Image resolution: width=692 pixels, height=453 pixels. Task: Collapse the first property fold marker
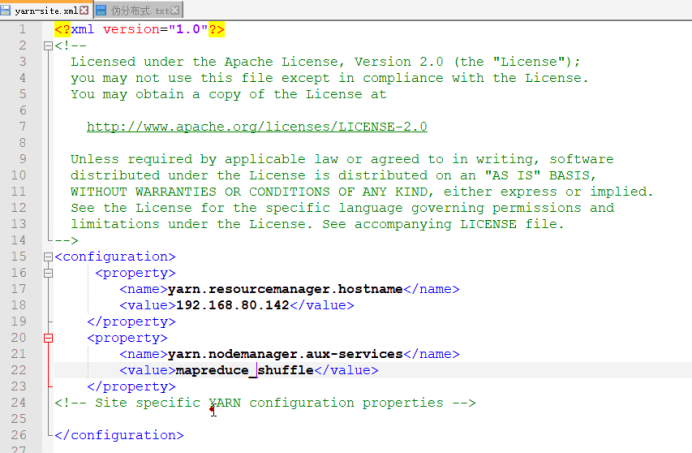(49, 273)
